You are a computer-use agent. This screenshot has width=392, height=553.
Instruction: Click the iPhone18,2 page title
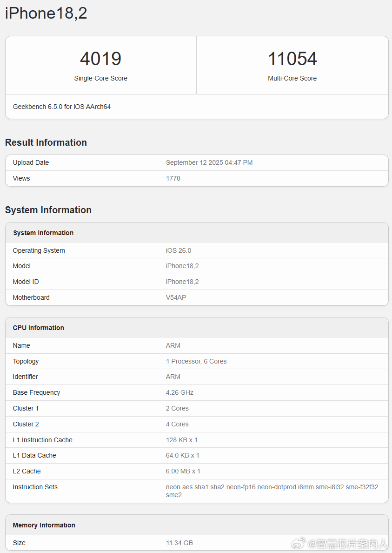[46, 13]
